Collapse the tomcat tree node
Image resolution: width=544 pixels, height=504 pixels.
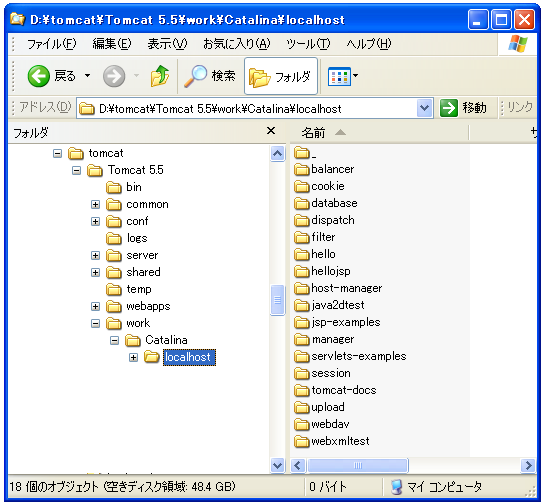(58, 153)
